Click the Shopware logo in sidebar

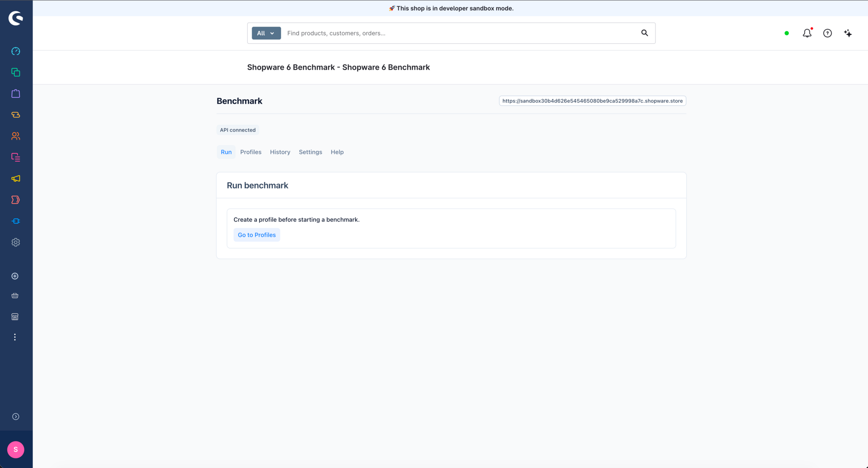tap(16, 18)
